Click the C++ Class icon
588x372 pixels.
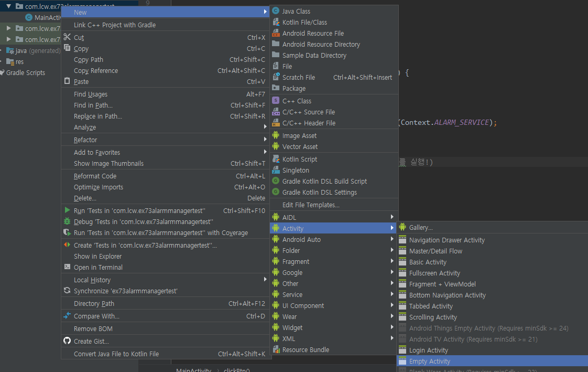276,101
